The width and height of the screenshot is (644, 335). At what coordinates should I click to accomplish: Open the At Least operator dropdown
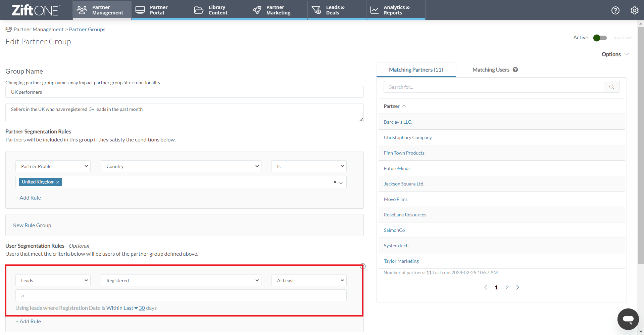coord(309,281)
